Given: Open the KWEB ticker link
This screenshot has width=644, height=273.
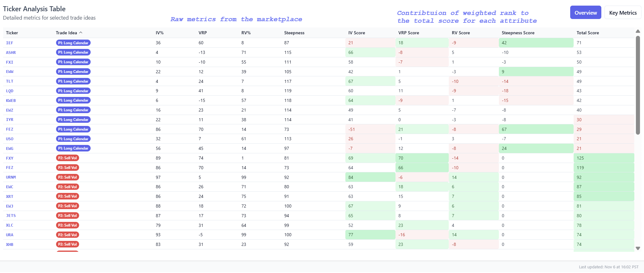Looking at the screenshot, I should [x=11, y=101].
